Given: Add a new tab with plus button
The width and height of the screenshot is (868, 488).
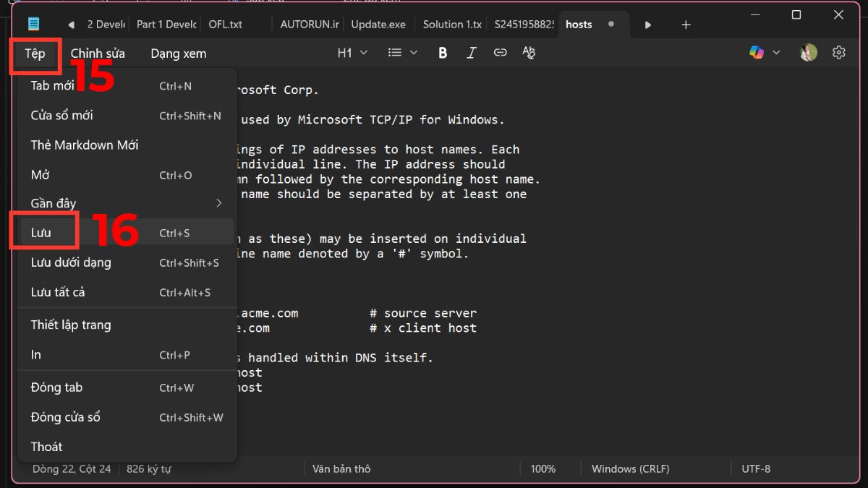Looking at the screenshot, I should (x=686, y=25).
